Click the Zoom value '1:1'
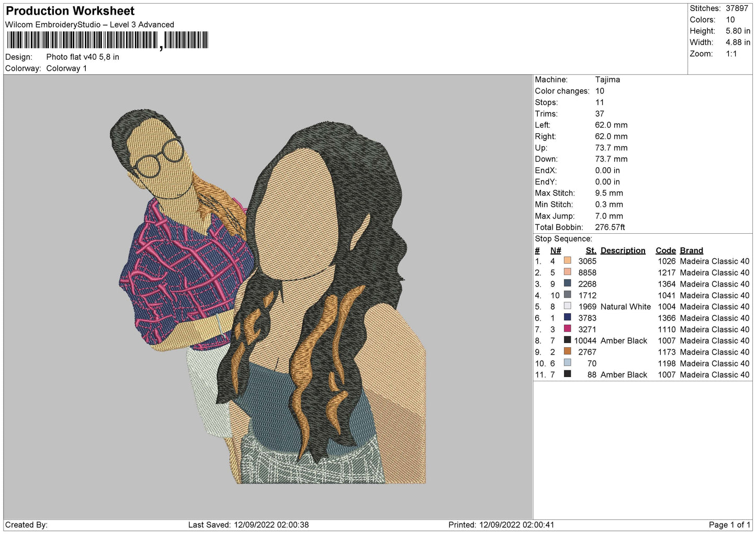Image resolution: width=756 pixels, height=534 pixels. coord(731,54)
